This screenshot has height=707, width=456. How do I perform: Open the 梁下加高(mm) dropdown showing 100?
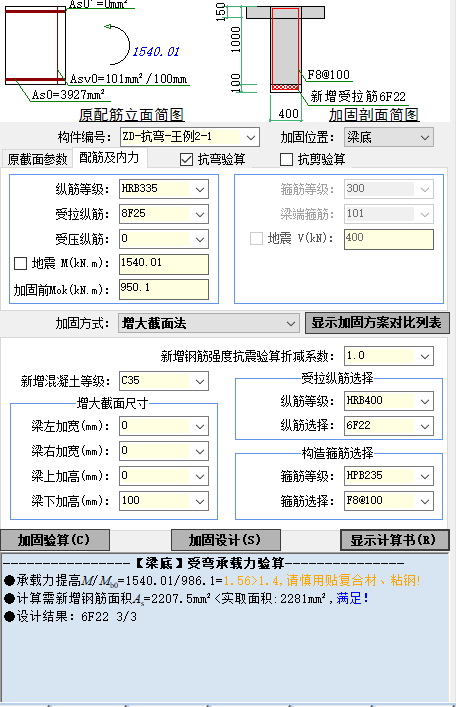pyautogui.click(x=164, y=501)
